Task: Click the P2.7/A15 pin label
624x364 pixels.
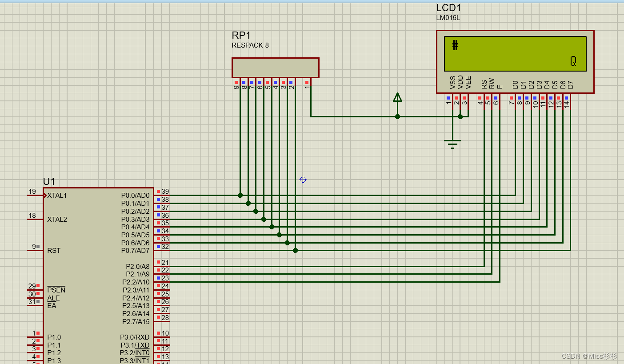Action: [x=136, y=322]
